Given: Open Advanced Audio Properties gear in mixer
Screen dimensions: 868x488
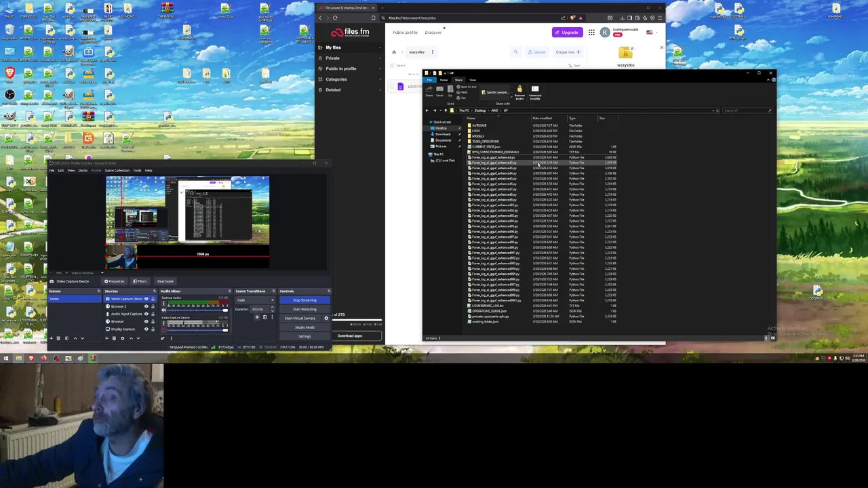Looking at the screenshot, I should click(x=163, y=338).
